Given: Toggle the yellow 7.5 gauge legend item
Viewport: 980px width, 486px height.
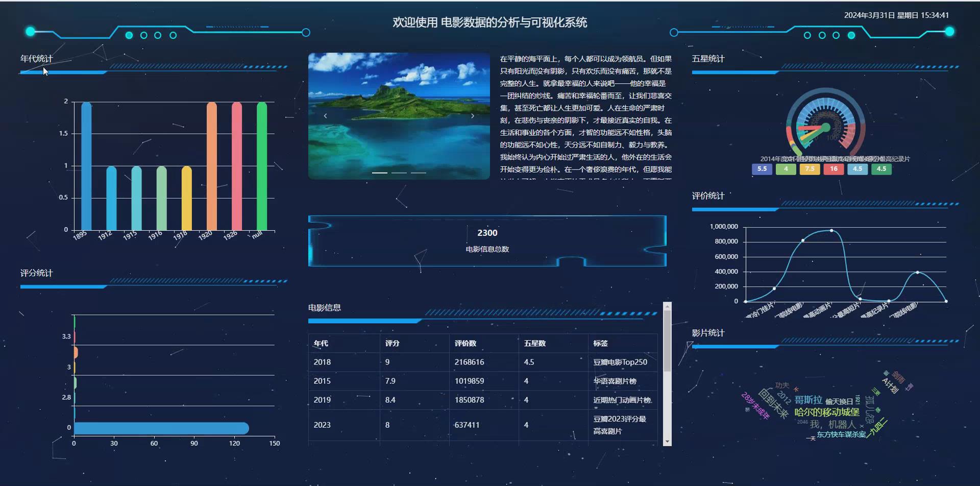Looking at the screenshot, I should [x=810, y=169].
